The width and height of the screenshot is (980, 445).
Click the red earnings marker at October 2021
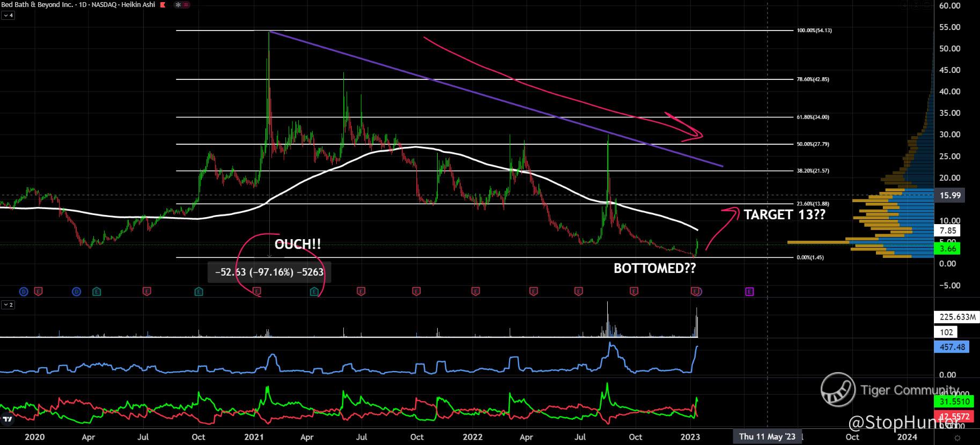pos(416,292)
